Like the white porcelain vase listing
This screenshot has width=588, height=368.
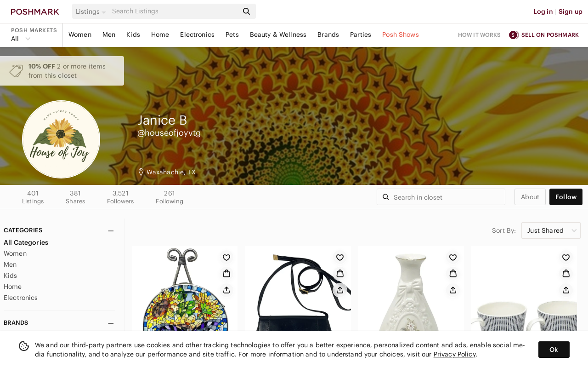(x=453, y=258)
